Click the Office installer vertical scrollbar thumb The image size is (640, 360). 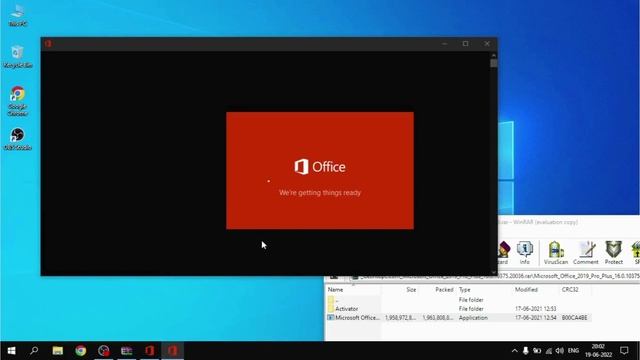coord(494,63)
